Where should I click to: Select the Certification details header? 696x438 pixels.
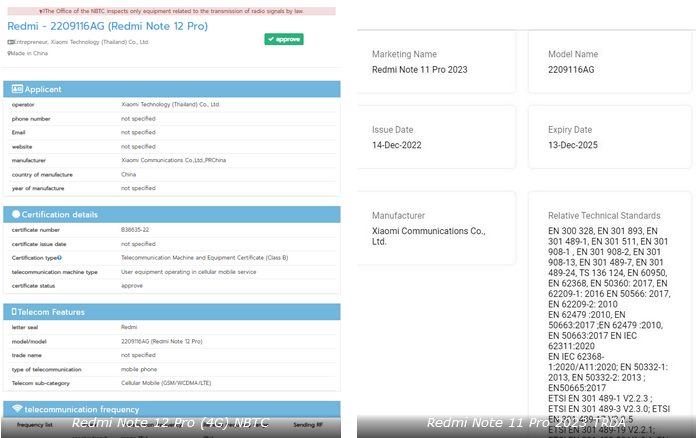click(172, 214)
